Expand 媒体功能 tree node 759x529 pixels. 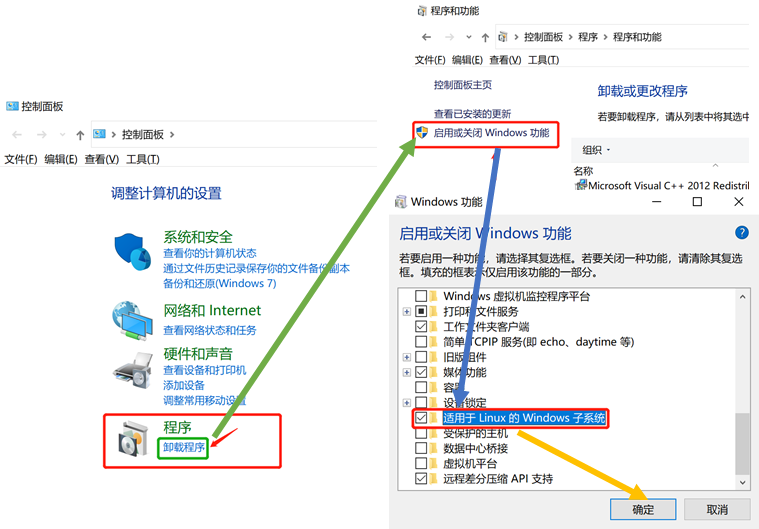(x=407, y=373)
